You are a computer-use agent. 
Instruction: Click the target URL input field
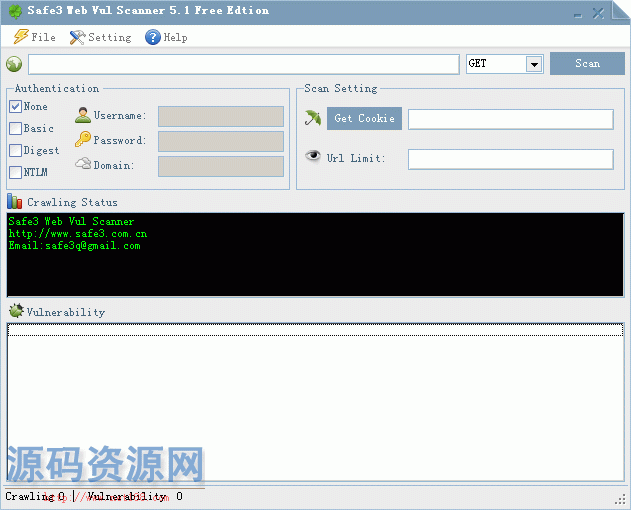tap(244, 64)
